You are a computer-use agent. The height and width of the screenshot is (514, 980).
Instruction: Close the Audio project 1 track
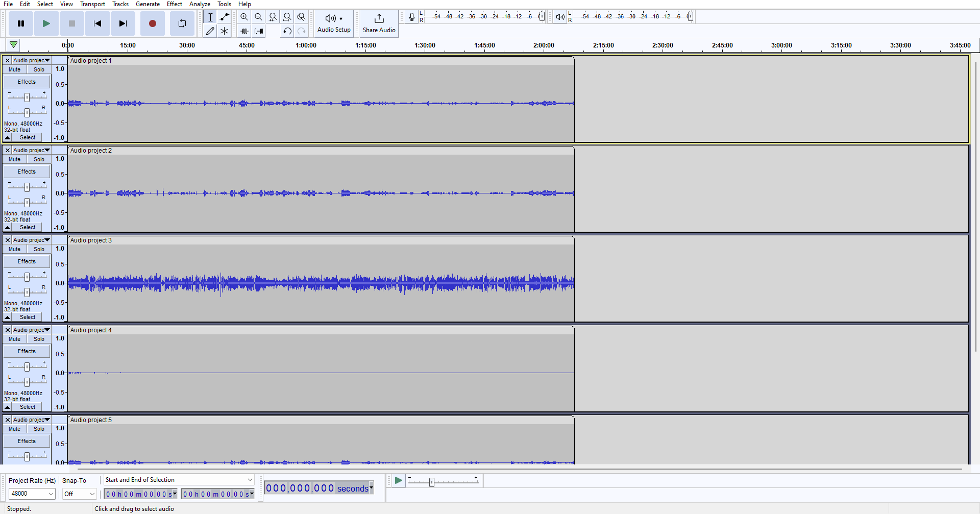(8, 60)
